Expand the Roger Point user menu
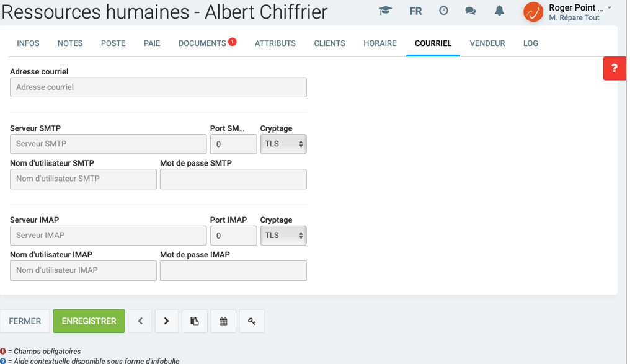Screen dimensions: 630x364 (580, 12)
